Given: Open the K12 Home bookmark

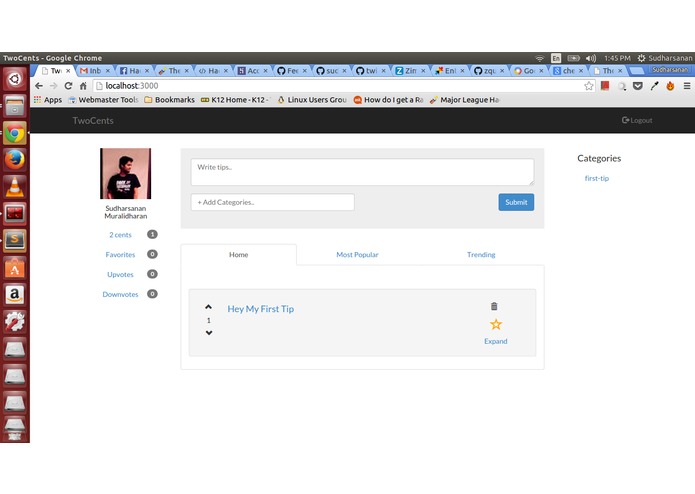Looking at the screenshot, I should pyautogui.click(x=236, y=100).
